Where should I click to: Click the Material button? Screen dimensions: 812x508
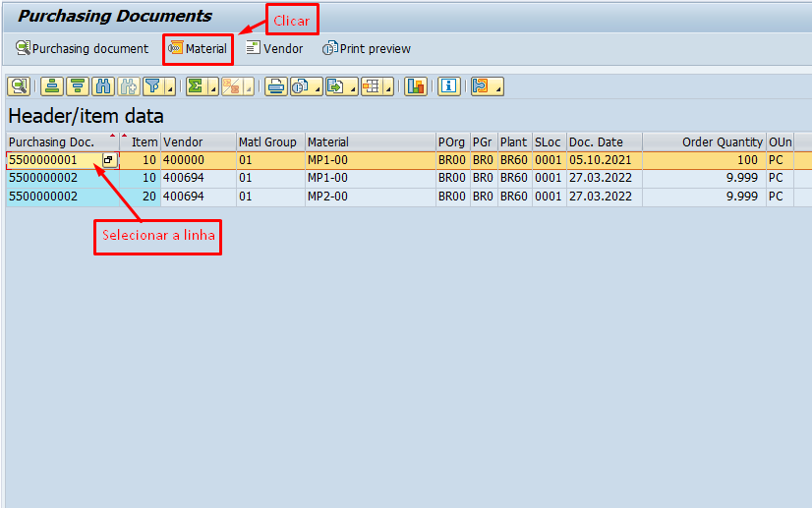tap(198, 48)
